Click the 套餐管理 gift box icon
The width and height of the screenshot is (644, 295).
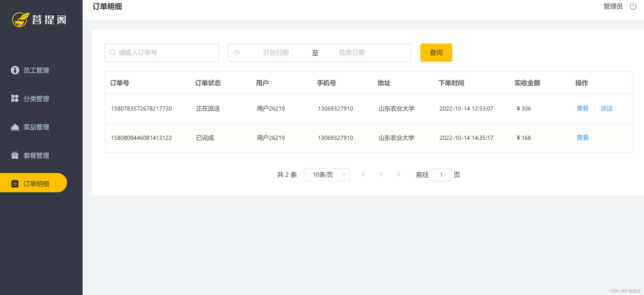(15, 155)
